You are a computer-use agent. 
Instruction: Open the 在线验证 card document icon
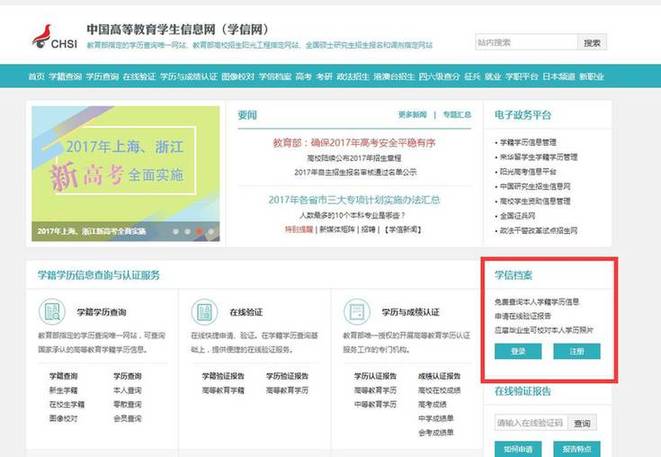tap(204, 312)
